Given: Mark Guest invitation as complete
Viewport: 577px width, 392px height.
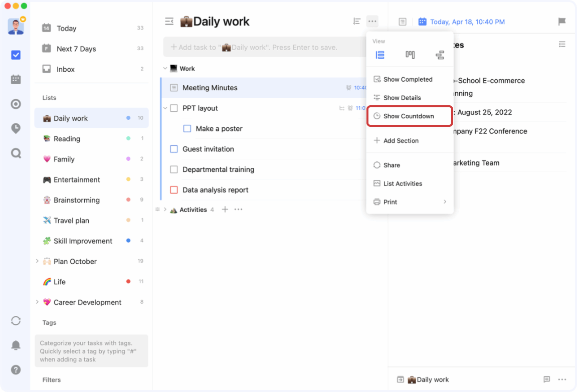Looking at the screenshot, I should coord(174,149).
